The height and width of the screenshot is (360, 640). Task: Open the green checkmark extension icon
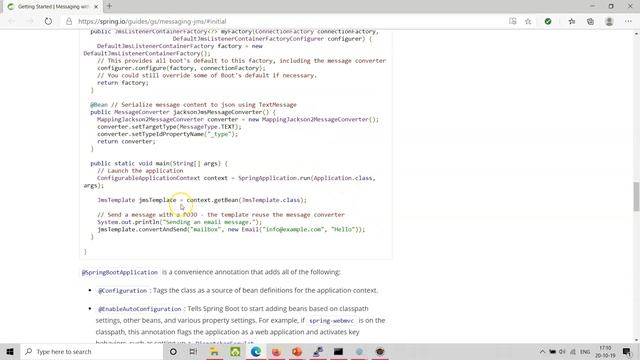click(548, 21)
